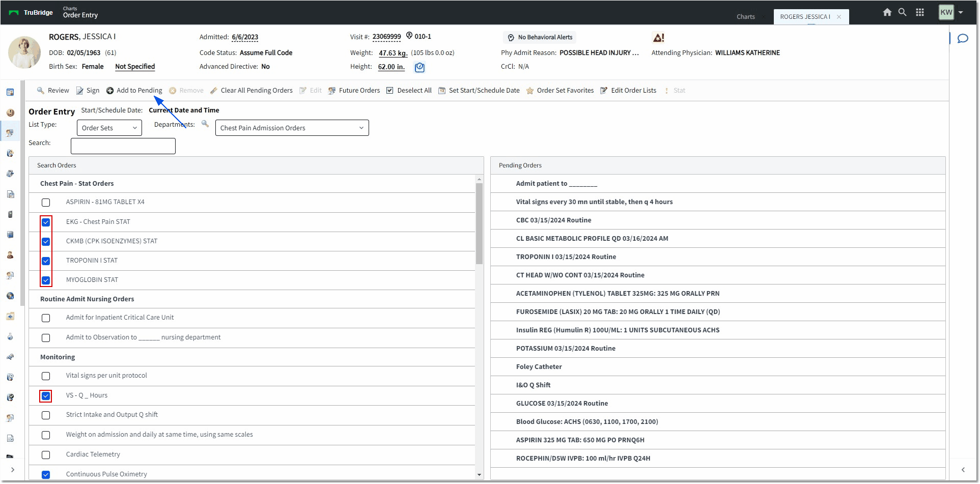
Task: Check Weight on admission and daily checkbox
Action: click(46, 435)
